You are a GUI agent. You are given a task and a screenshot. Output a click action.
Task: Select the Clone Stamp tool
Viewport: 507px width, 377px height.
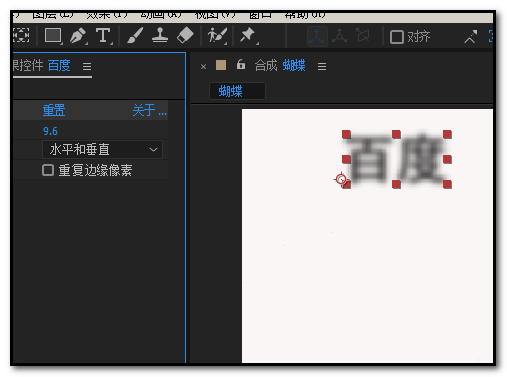click(x=160, y=35)
